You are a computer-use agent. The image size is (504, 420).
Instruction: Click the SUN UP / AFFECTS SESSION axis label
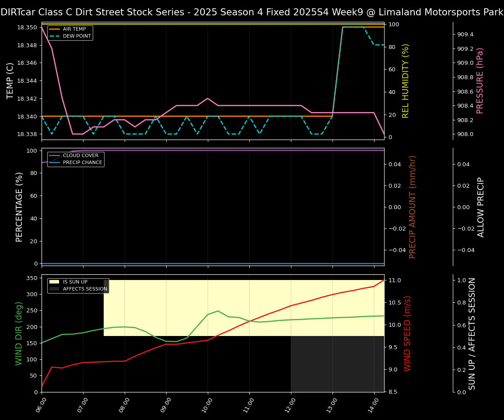click(472, 333)
